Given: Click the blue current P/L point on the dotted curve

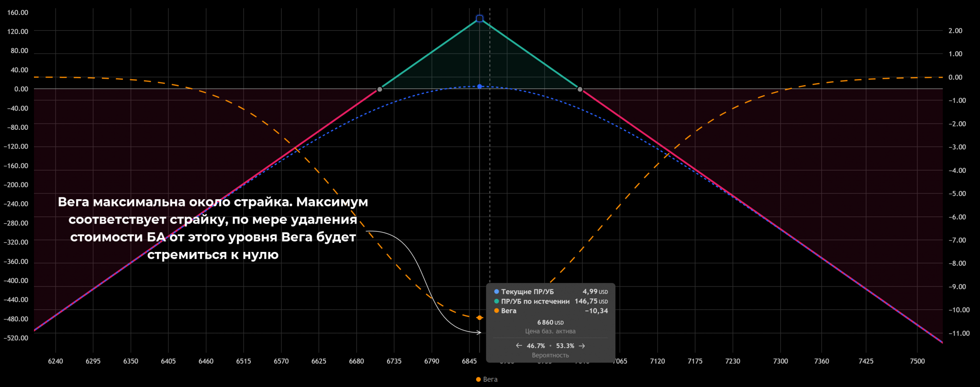Looking at the screenshot, I should (479, 87).
